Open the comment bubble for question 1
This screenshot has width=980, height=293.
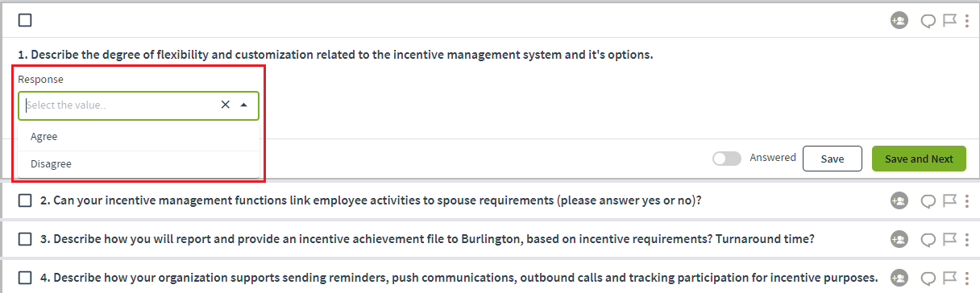[928, 21]
